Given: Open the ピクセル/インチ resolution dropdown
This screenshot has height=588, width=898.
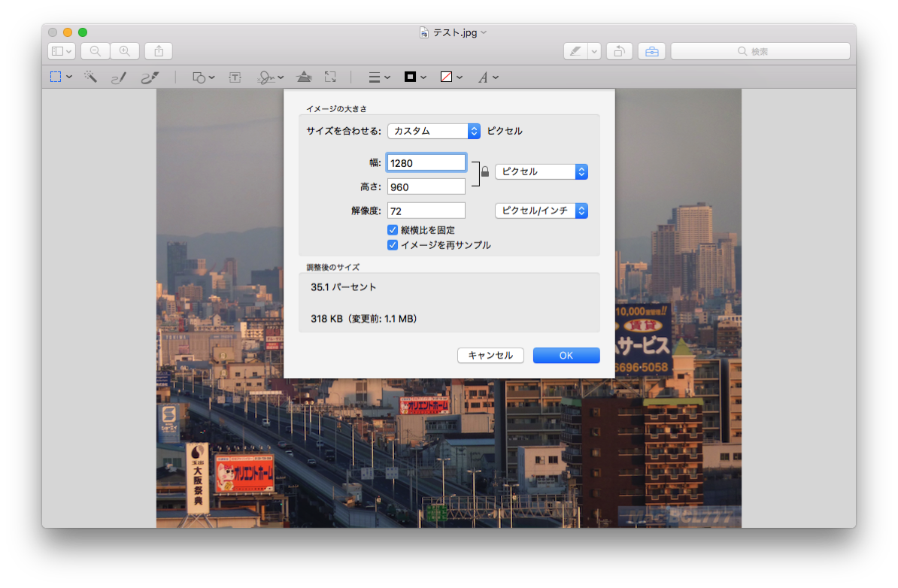Looking at the screenshot, I should pos(541,211).
